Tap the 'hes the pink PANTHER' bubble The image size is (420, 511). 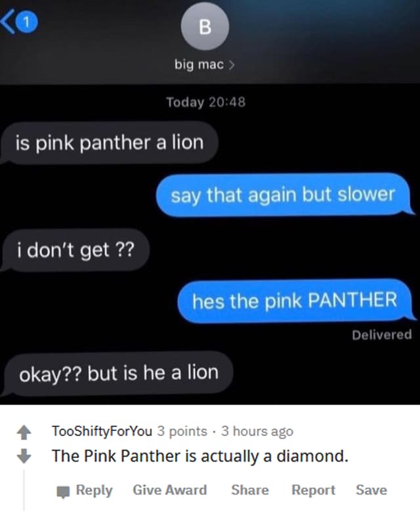pyautogui.click(x=296, y=300)
